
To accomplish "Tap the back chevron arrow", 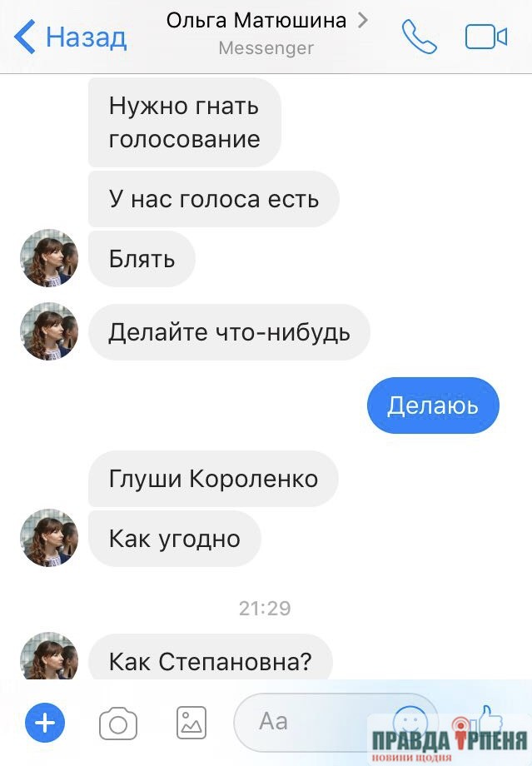I will point(24,37).
